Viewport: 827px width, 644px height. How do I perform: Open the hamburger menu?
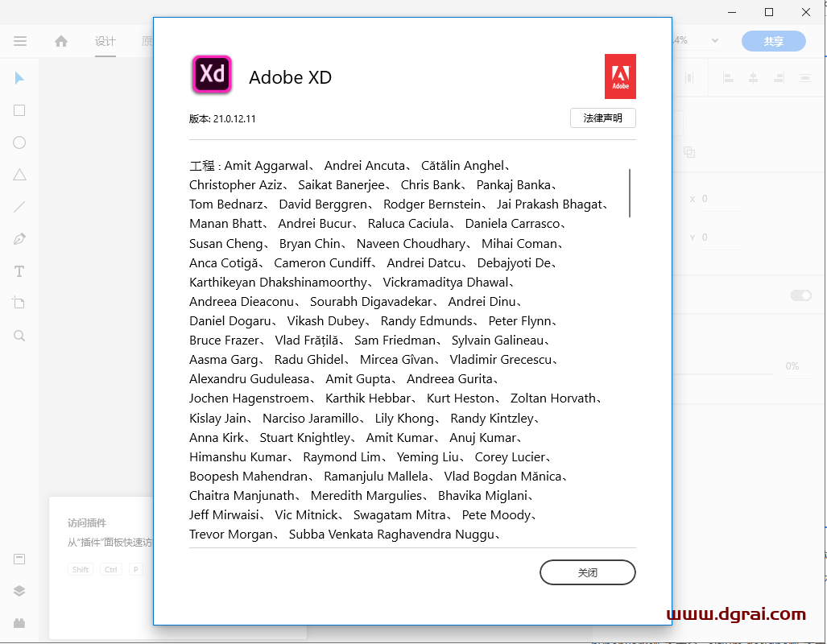coord(20,41)
